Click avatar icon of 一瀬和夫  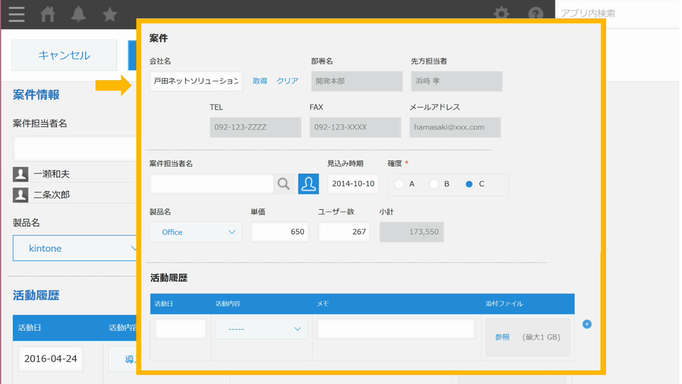[x=20, y=174]
